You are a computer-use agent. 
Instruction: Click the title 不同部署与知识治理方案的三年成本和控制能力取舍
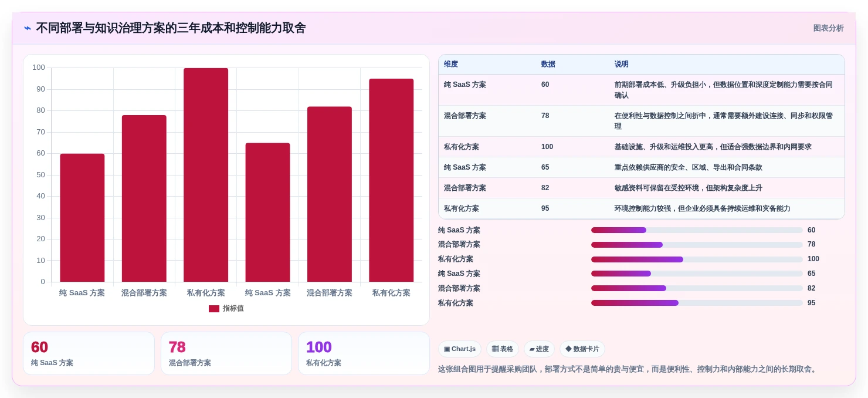[171, 28]
